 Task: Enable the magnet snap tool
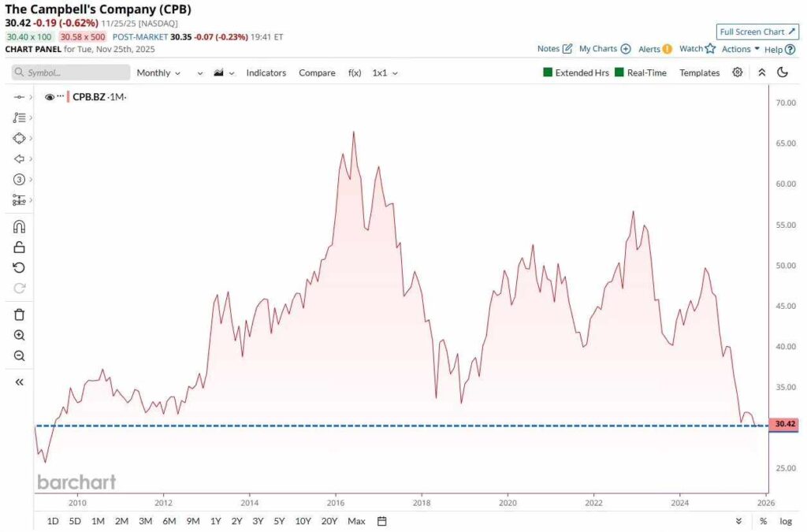coord(20,227)
